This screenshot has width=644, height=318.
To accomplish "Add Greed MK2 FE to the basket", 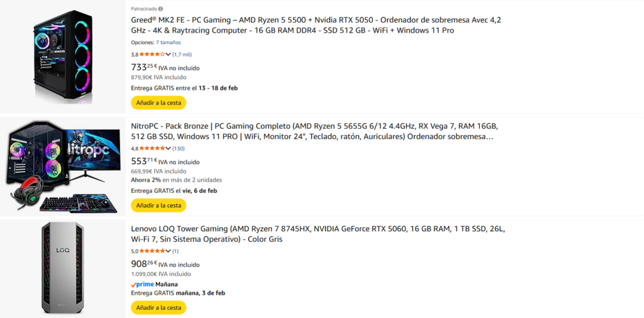I will click(x=158, y=102).
